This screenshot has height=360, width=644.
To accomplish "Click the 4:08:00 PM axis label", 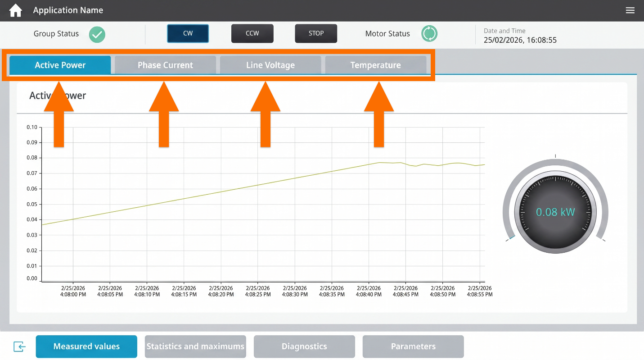I will tap(73, 291).
